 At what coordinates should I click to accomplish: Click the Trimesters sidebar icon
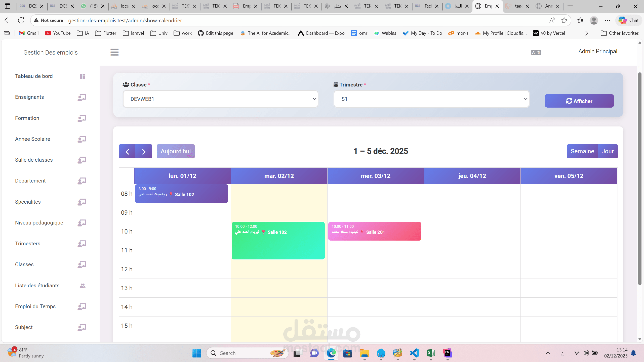click(x=82, y=244)
